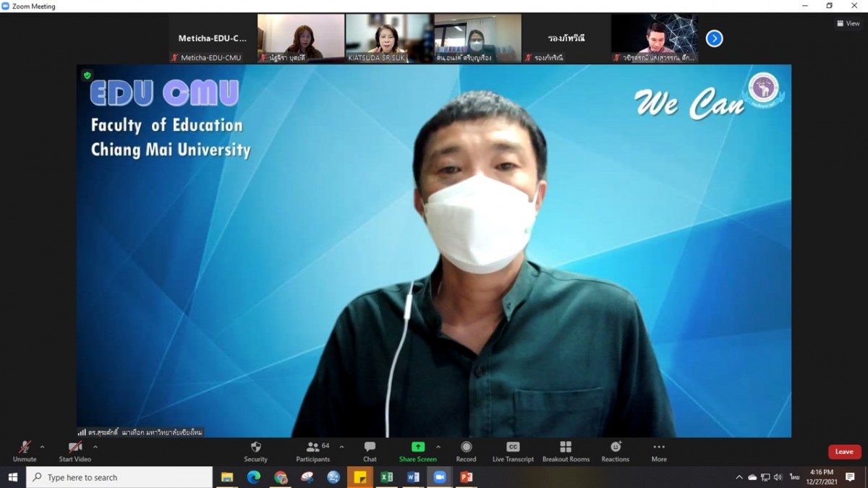
Task: Open the More options menu
Action: pyautogui.click(x=659, y=451)
